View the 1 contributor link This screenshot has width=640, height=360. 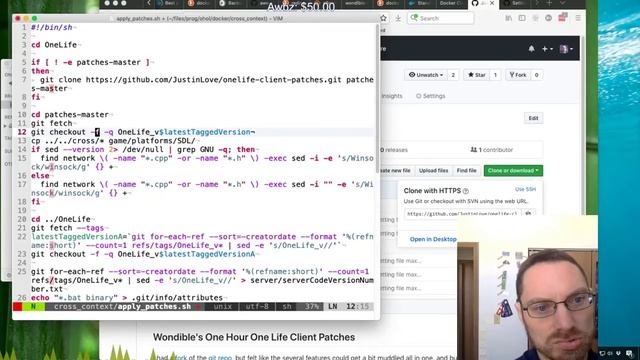[x=491, y=150]
